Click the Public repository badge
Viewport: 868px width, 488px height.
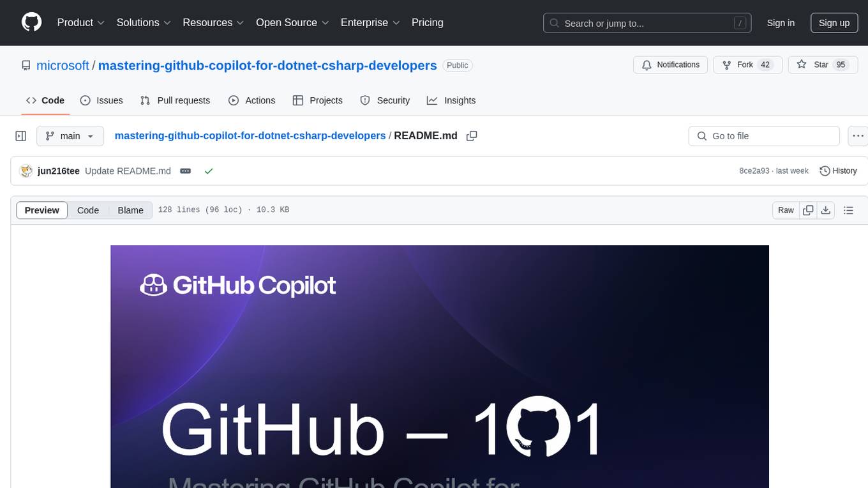(457, 66)
